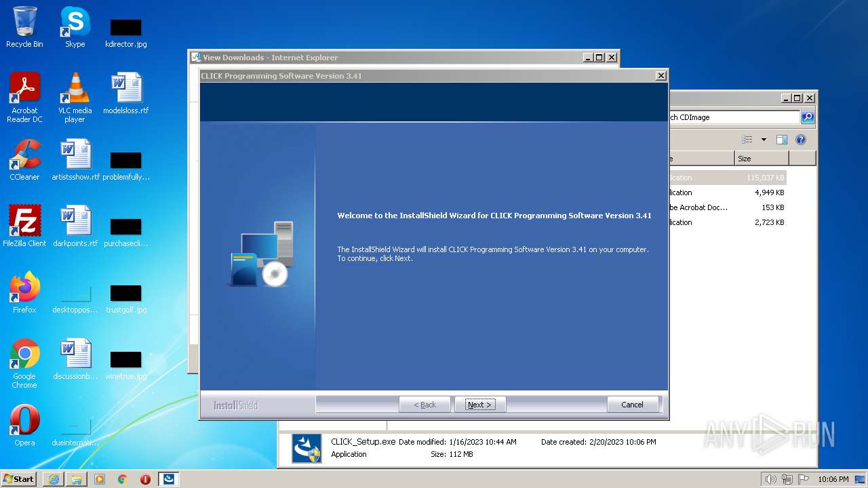Close the CLICK Programming Software installer dialog
The image size is (868, 488).
[661, 76]
